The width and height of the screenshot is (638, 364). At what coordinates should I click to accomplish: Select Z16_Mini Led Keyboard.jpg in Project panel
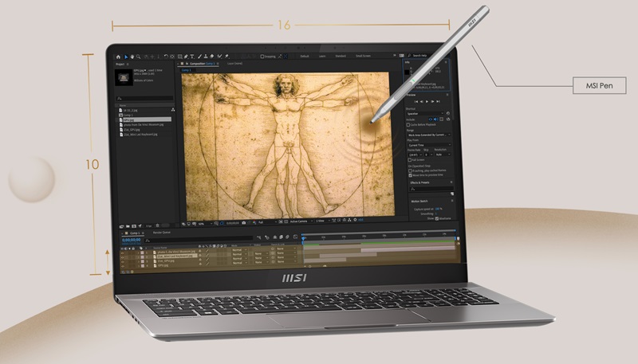tap(140, 135)
